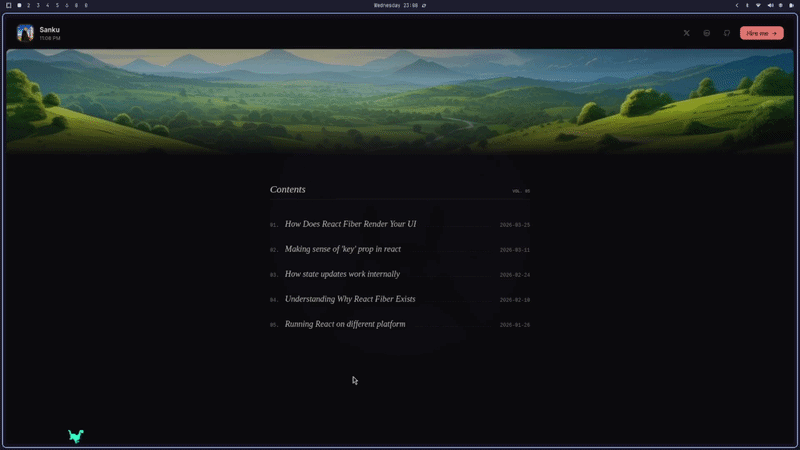
Task: Click the Wi-Fi icon in top bar
Action: pyautogui.click(x=758, y=5)
